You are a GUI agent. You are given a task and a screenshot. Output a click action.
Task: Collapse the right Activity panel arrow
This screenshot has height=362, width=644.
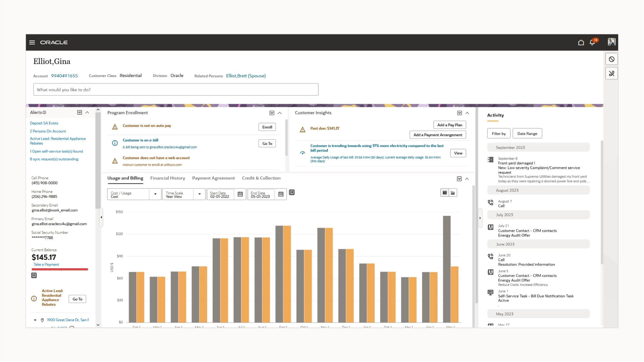pos(480,218)
